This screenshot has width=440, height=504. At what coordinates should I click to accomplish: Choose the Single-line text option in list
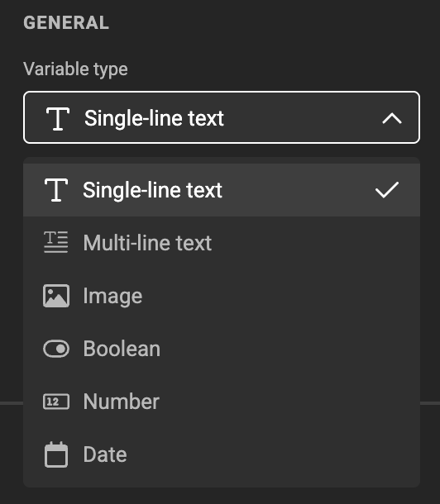tap(222, 190)
